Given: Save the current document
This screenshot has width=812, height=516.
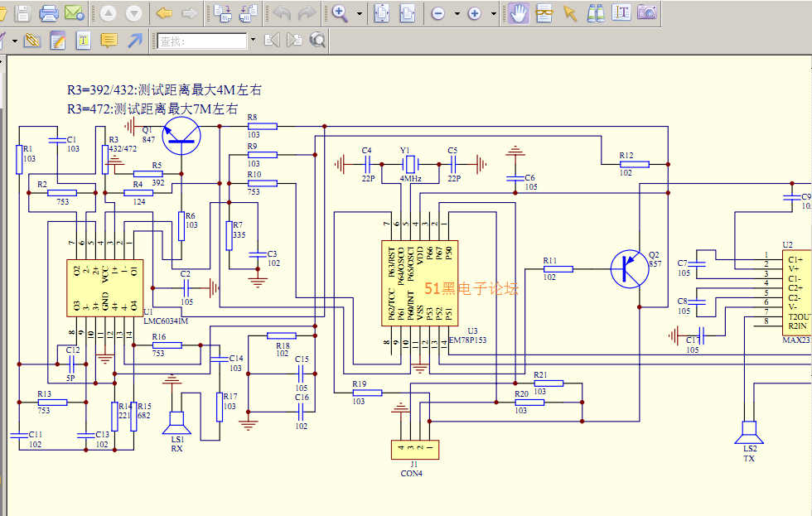Looking at the screenshot, I should 23,13.
